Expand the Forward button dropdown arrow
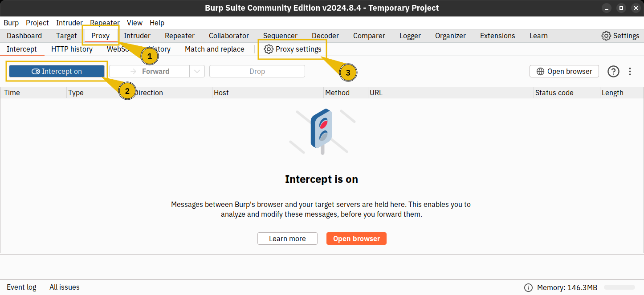This screenshot has width=644, height=295. pyautogui.click(x=197, y=71)
